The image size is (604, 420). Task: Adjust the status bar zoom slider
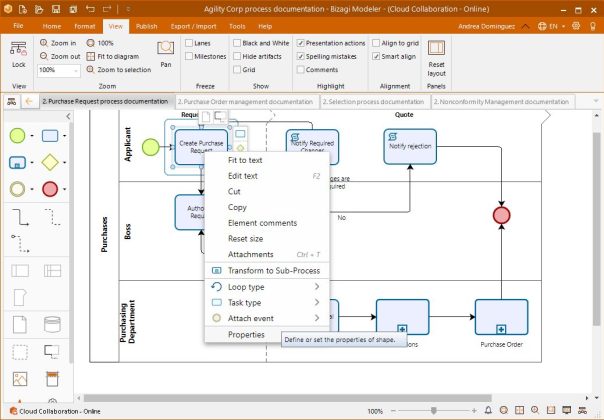(x=433, y=411)
